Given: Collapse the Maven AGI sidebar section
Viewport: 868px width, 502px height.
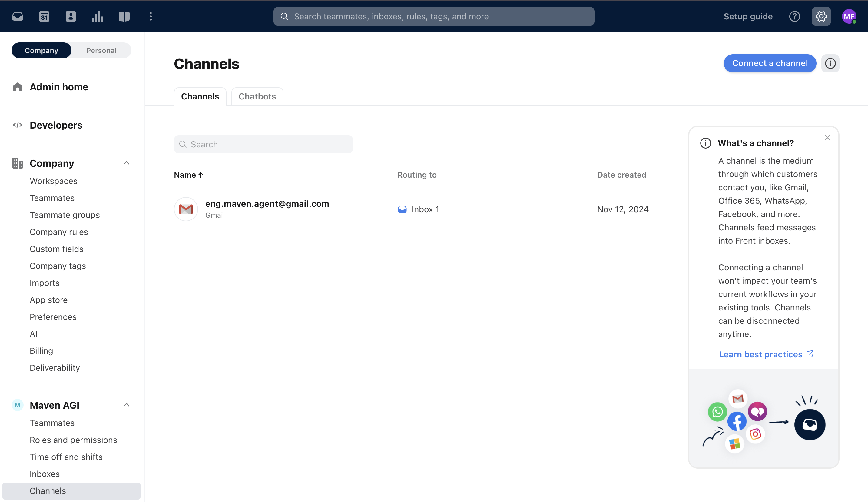Looking at the screenshot, I should coord(126,405).
